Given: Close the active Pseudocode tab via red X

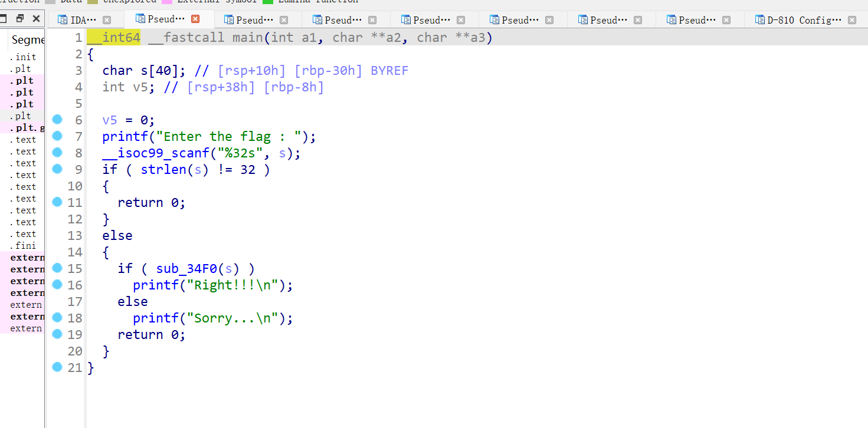Looking at the screenshot, I should pyautogui.click(x=195, y=19).
